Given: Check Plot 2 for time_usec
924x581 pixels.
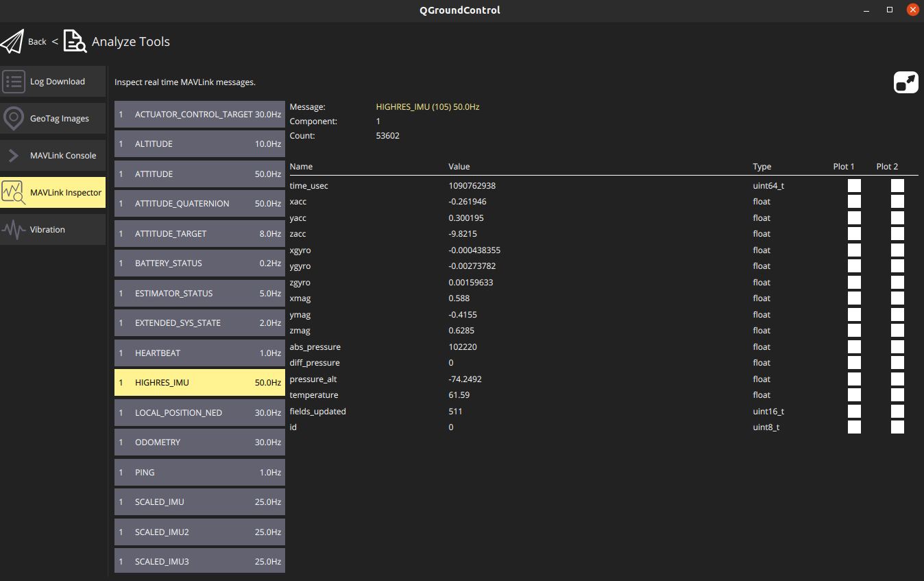Looking at the screenshot, I should (897, 185).
